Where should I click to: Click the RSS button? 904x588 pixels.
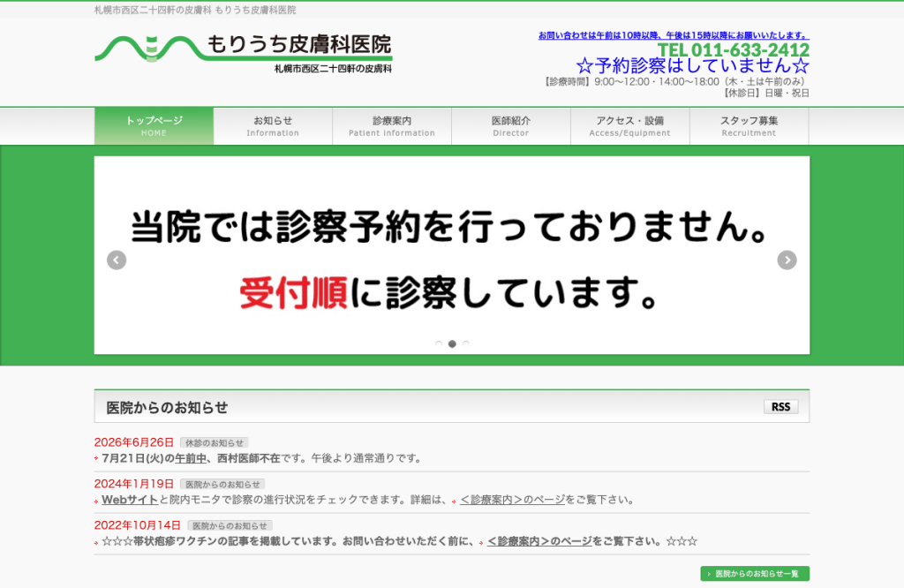click(780, 406)
